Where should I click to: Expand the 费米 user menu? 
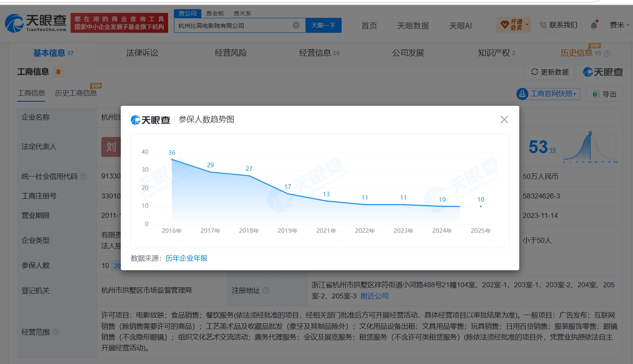(619, 25)
